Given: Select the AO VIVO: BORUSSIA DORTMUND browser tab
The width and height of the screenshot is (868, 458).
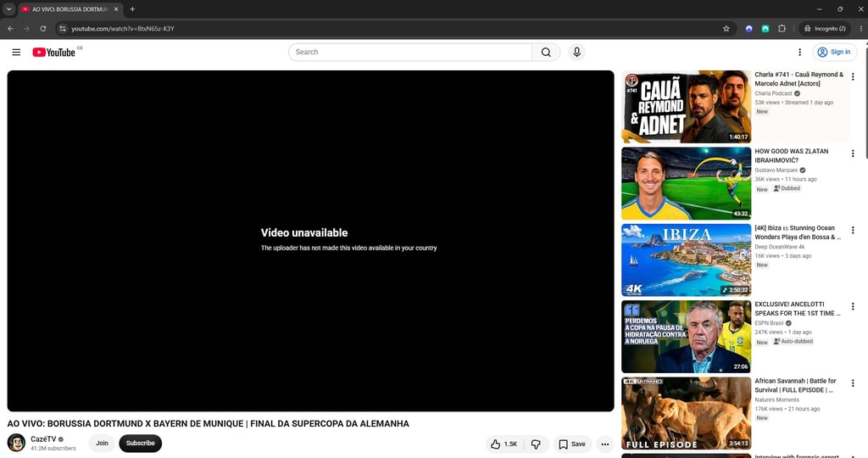Looking at the screenshot, I should click(70, 8).
